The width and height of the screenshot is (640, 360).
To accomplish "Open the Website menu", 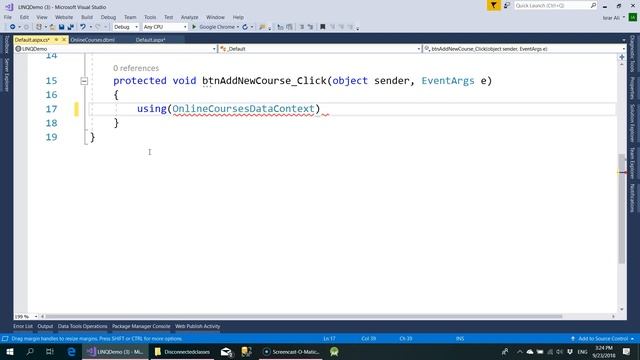I will pos(64,17).
